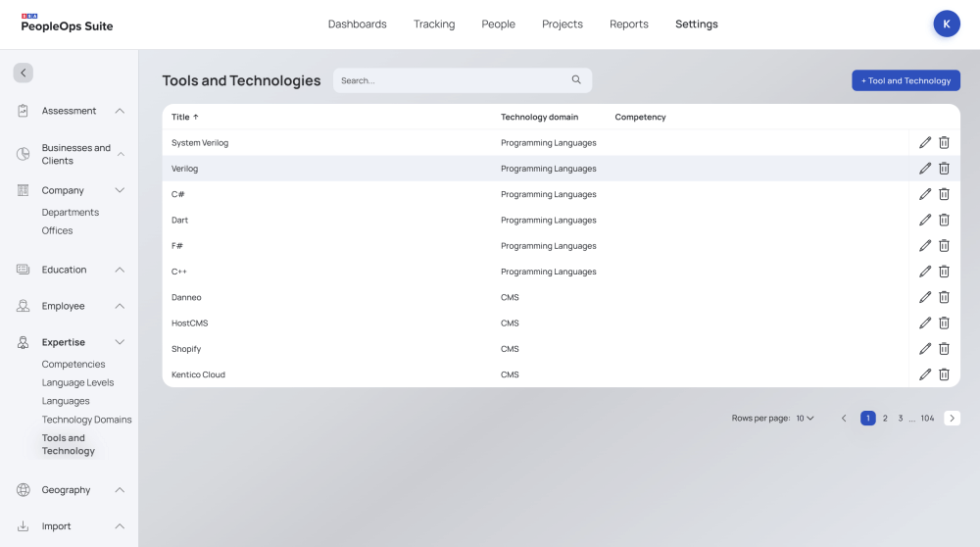The height and width of the screenshot is (547, 980).
Task: Open Technology Domains in sidebar
Action: (86, 419)
